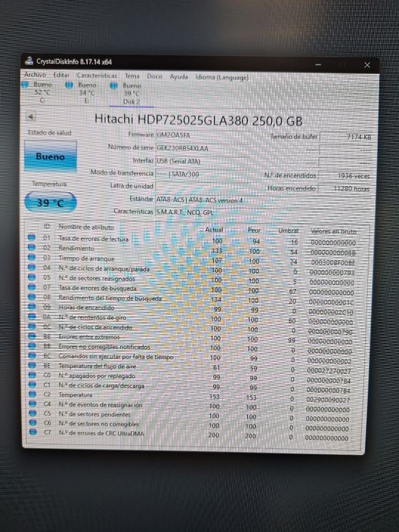Click status icon for eventos de reasignación
The image size is (399, 532).
coord(32,404)
